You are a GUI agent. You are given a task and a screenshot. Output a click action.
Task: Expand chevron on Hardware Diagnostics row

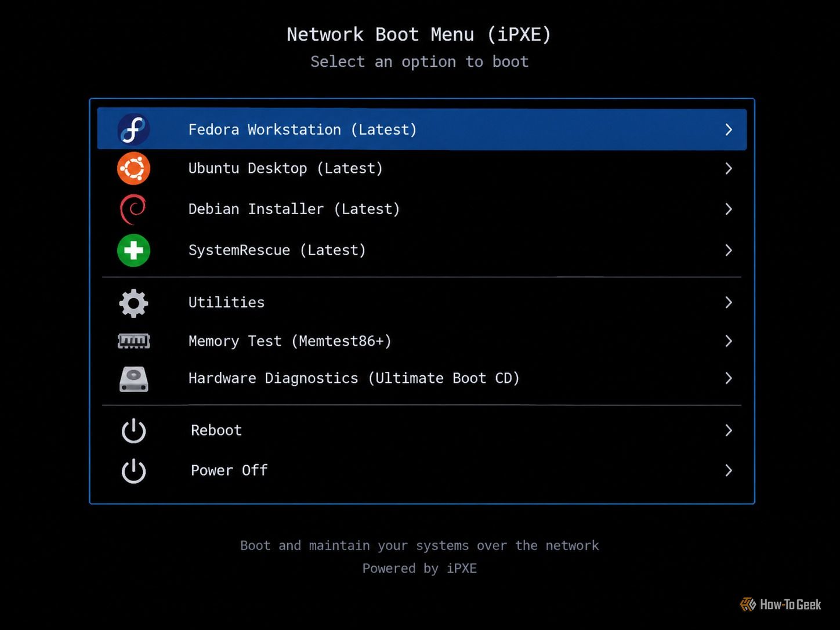click(x=729, y=378)
